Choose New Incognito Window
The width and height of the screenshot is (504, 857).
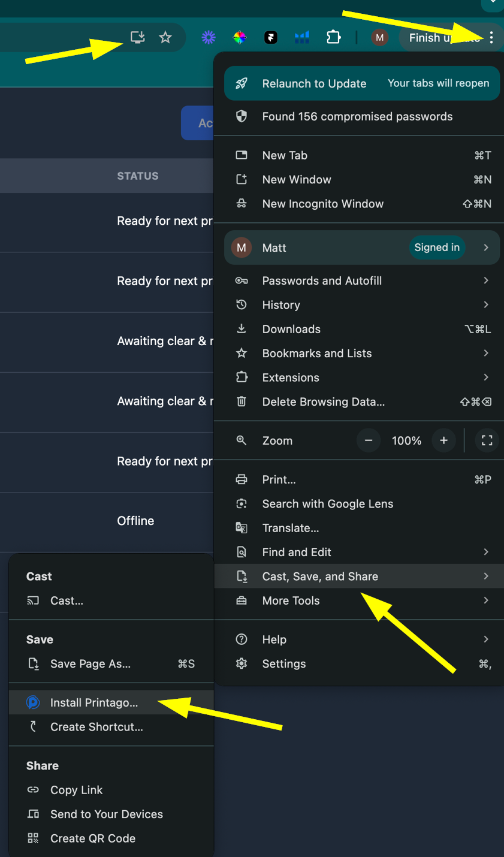point(322,204)
